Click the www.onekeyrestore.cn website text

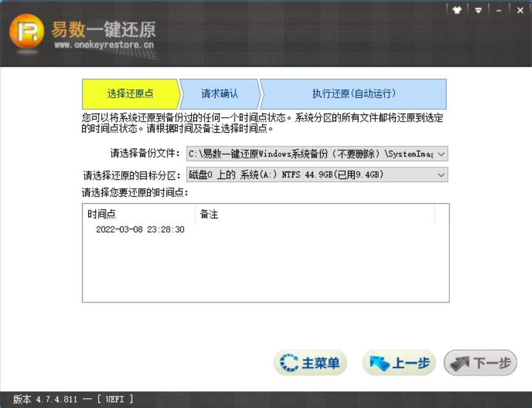click(x=104, y=44)
